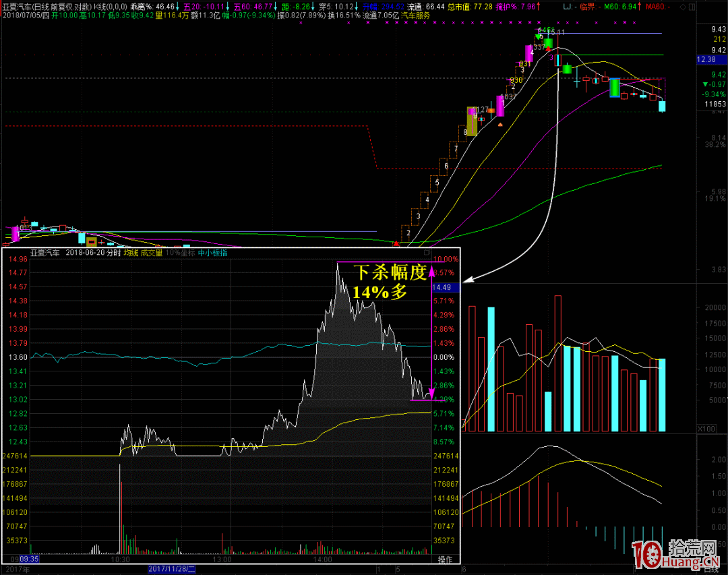728x575 pixels.
Task: Open the 前复权 adjustment option in title
Action: click(60, 6)
